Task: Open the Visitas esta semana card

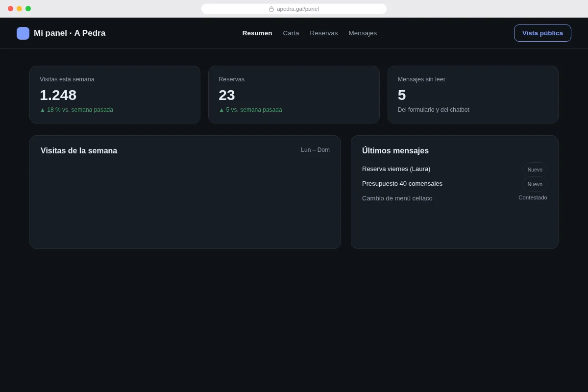Action: [x=115, y=95]
